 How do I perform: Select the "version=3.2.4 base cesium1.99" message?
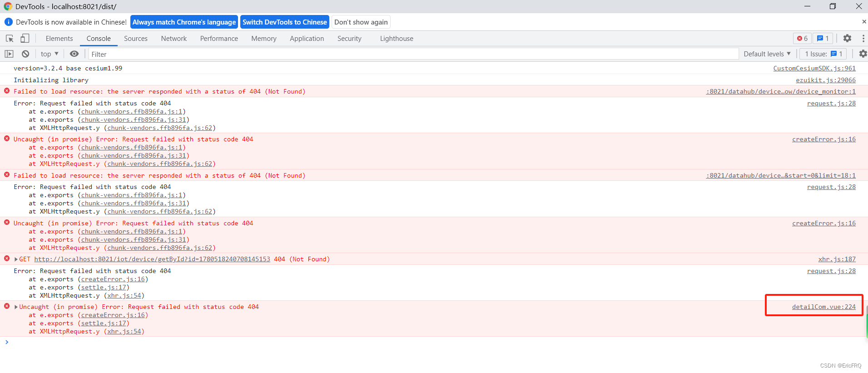pyautogui.click(x=68, y=69)
